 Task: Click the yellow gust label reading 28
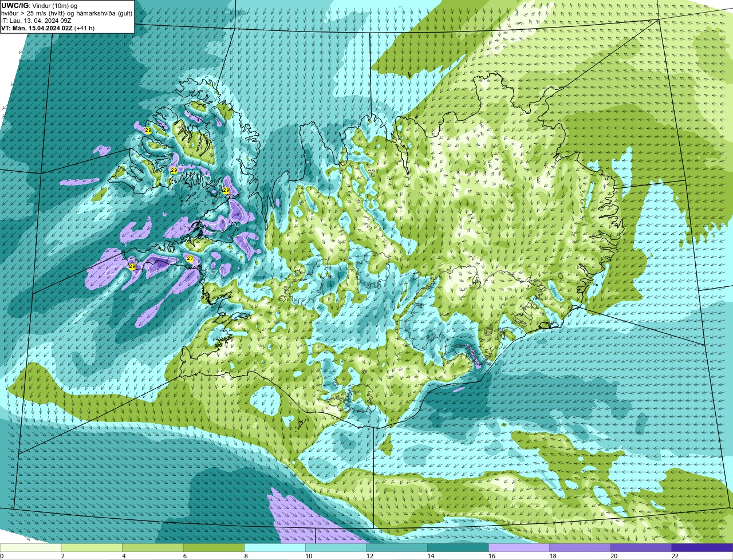pyautogui.click(x=148, y=131)
